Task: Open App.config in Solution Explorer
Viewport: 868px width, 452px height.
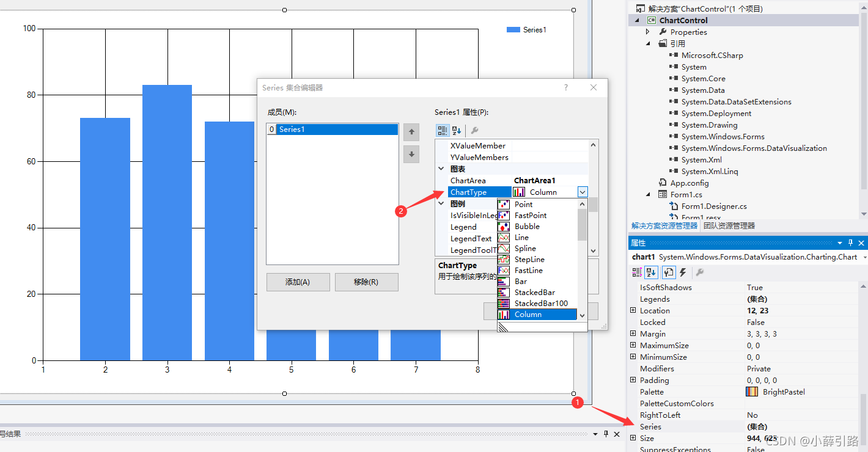Action: 689,183
